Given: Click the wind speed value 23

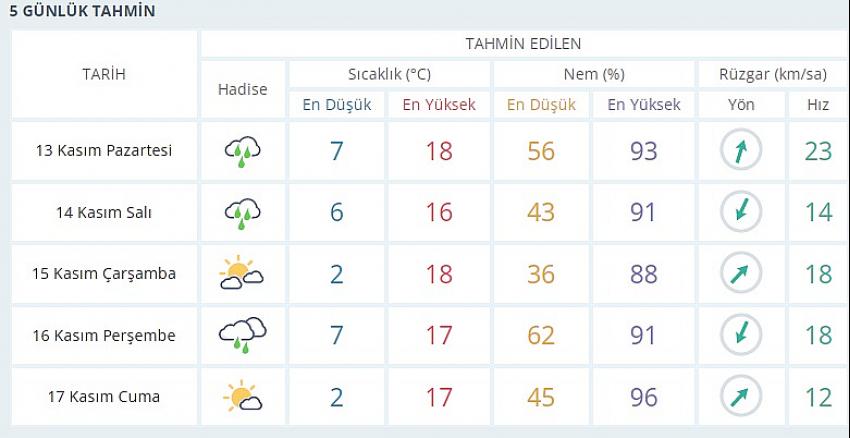Looking at the screenshot, I should (x=818, y=151).
